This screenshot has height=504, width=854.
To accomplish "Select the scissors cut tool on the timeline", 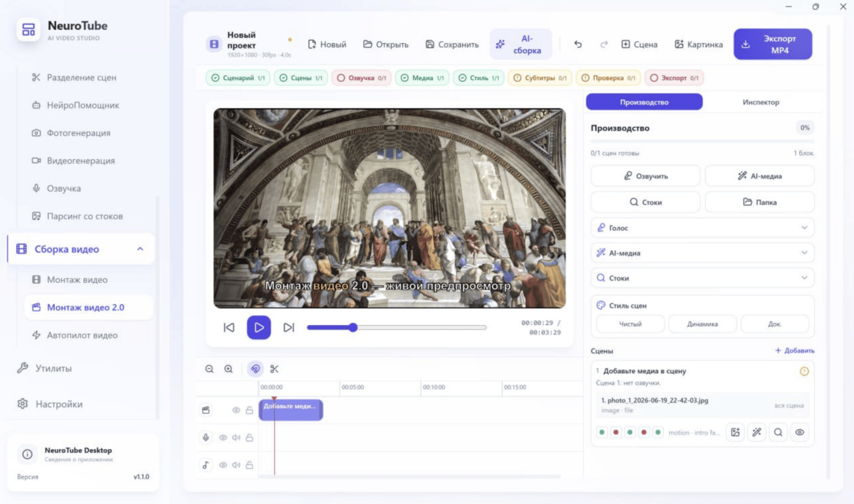I will pos(274,369).
